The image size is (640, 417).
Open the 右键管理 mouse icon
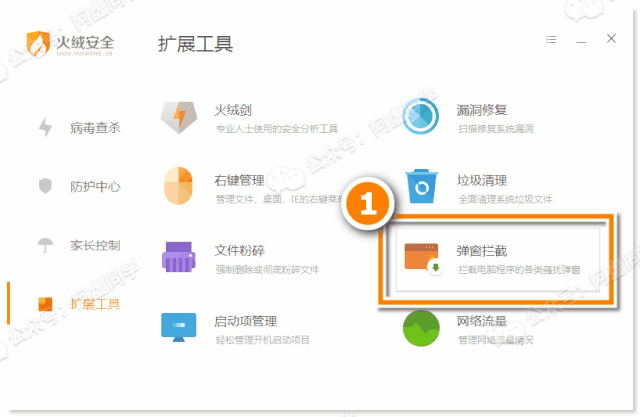coord(178,186)
